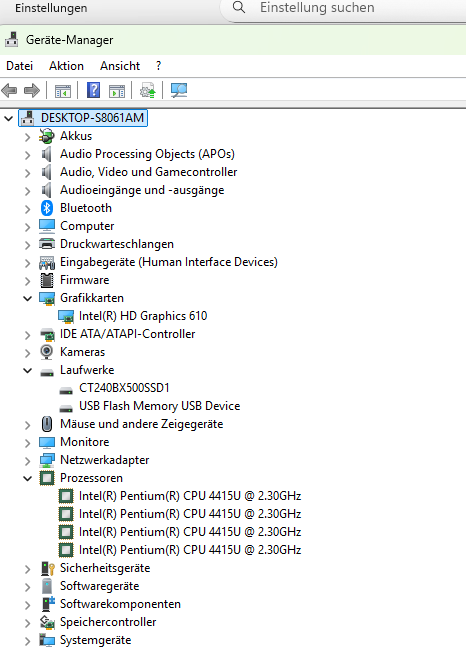Click the Geräte-Manager title icon
Screen dimensions: 466x650
[12, 40]
